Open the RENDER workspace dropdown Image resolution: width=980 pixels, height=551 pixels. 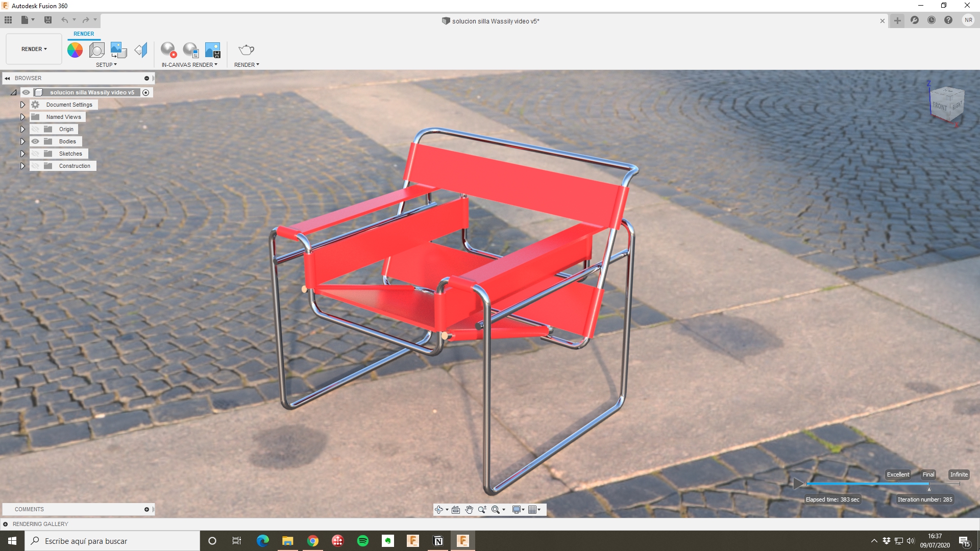pyautogui.click(x=34, y=49)
